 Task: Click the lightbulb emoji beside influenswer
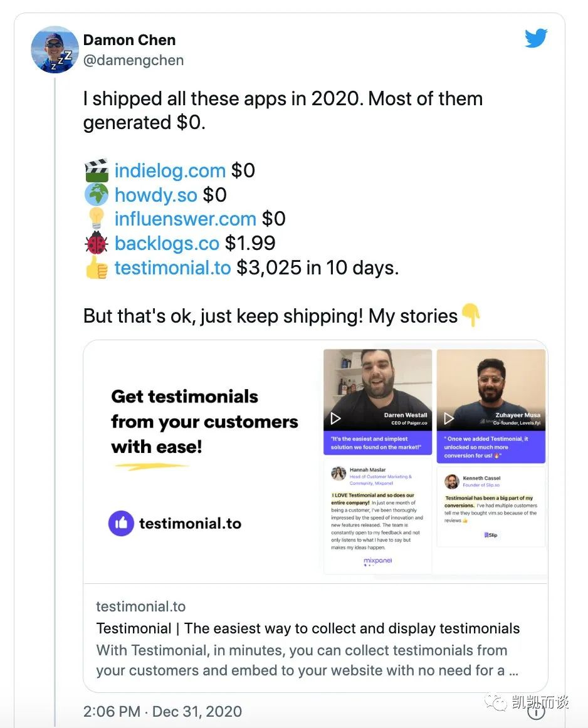tap(96, 219)
